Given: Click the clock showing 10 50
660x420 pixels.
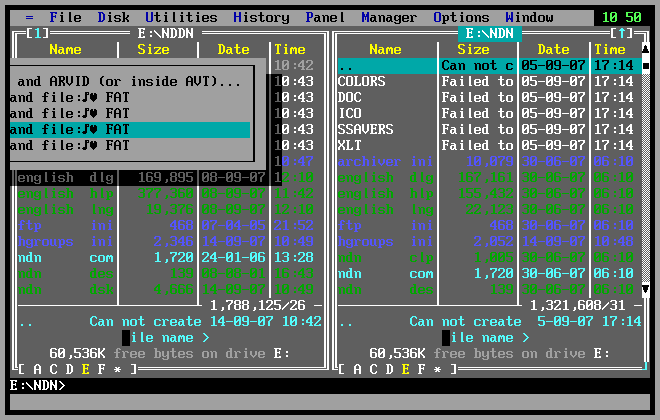Looking at the screenshot, I should [622, 17].
